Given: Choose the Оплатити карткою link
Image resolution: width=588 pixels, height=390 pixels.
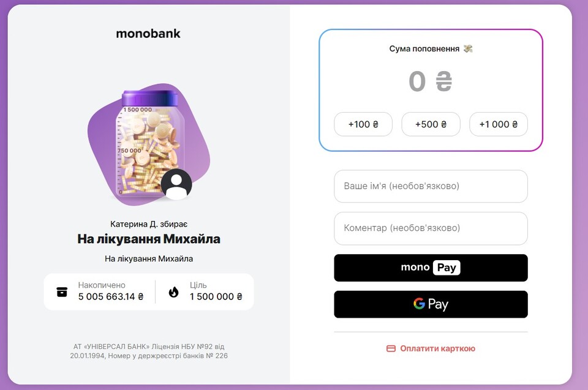Looking at the screenshot, I should click(437, 348).
